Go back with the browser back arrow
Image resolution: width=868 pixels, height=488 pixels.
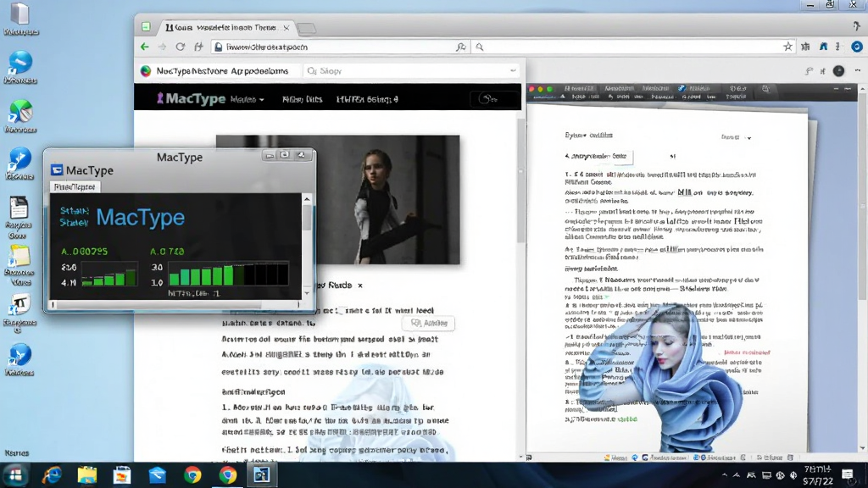144,47
